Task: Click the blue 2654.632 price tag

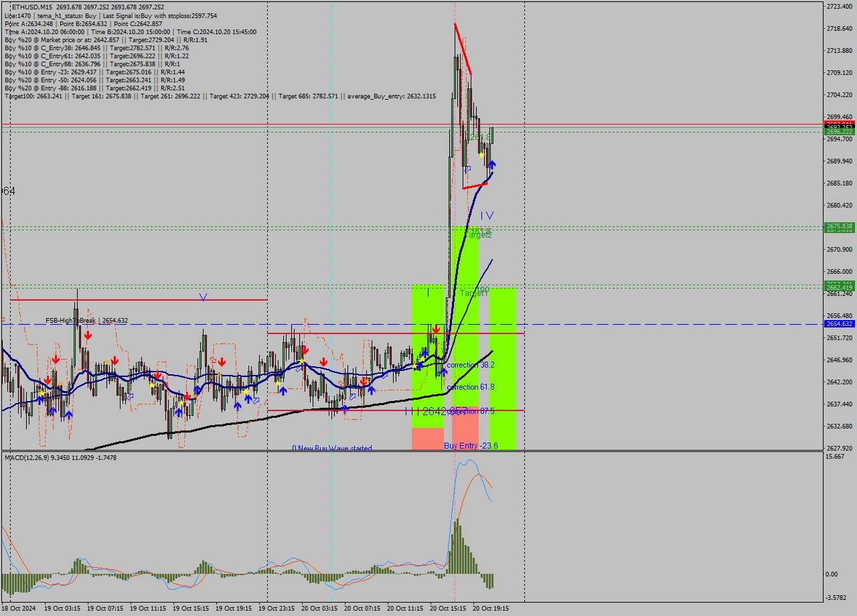Action: (x=840, y=323)
